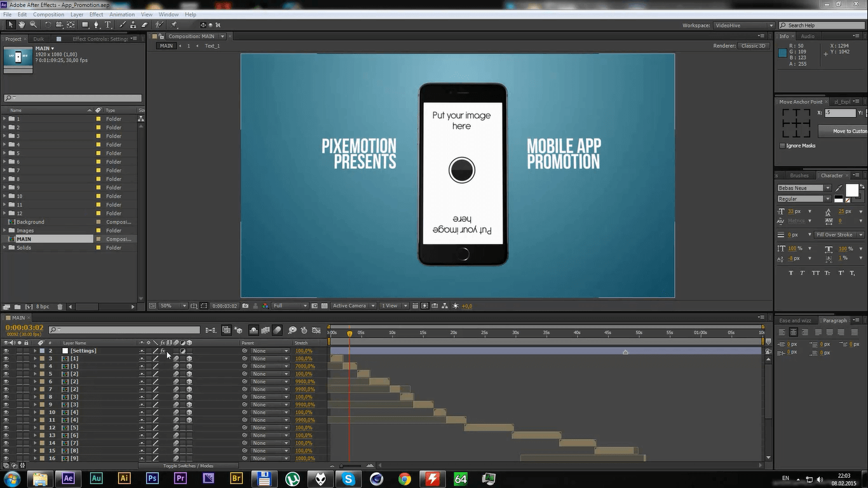
Task: Click Toggle Switches / Modes button
Action: [x=188, y=466]
